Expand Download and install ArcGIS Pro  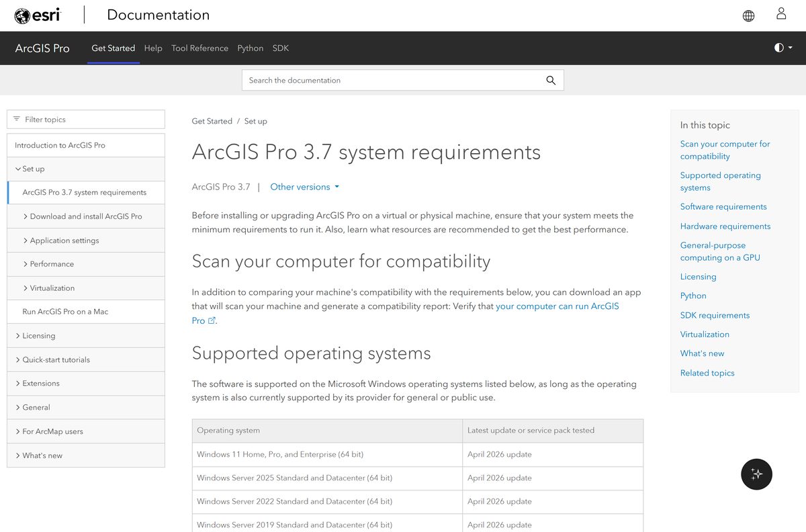click(86, 216)
